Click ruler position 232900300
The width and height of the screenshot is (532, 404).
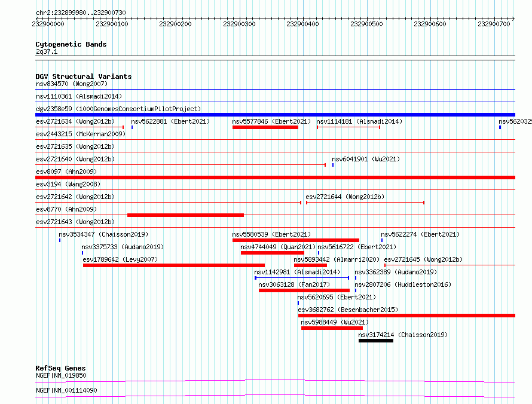[x=239, y=24]
